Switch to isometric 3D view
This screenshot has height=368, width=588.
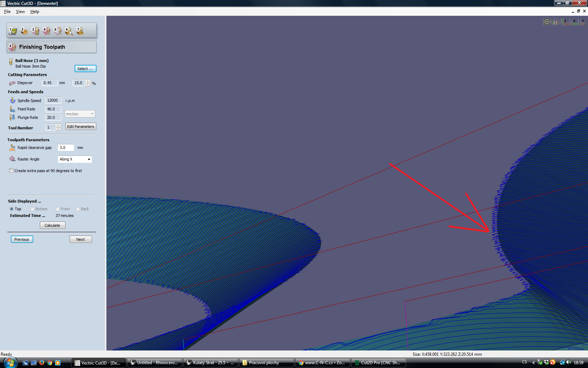tap(555, 22)
